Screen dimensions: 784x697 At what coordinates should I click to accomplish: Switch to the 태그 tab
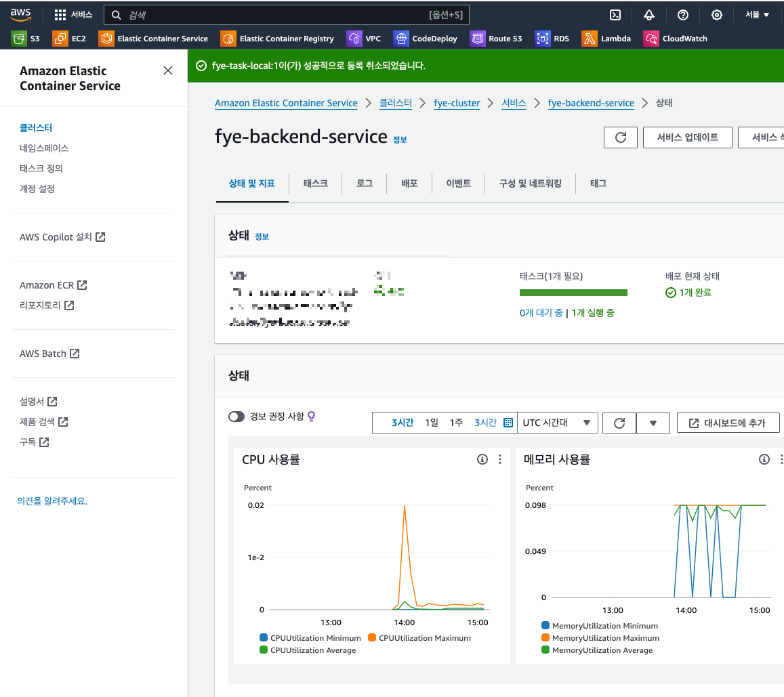coord(598,184)
